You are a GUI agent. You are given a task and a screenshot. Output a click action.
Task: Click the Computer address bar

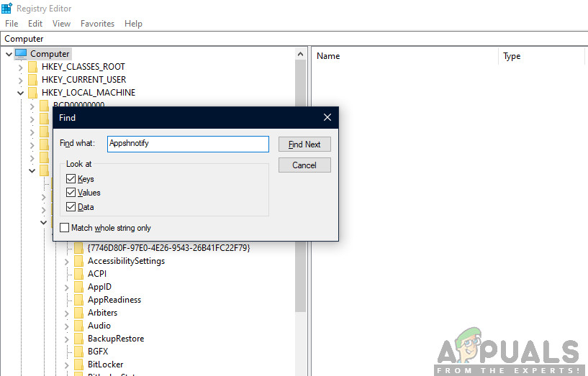294,39
